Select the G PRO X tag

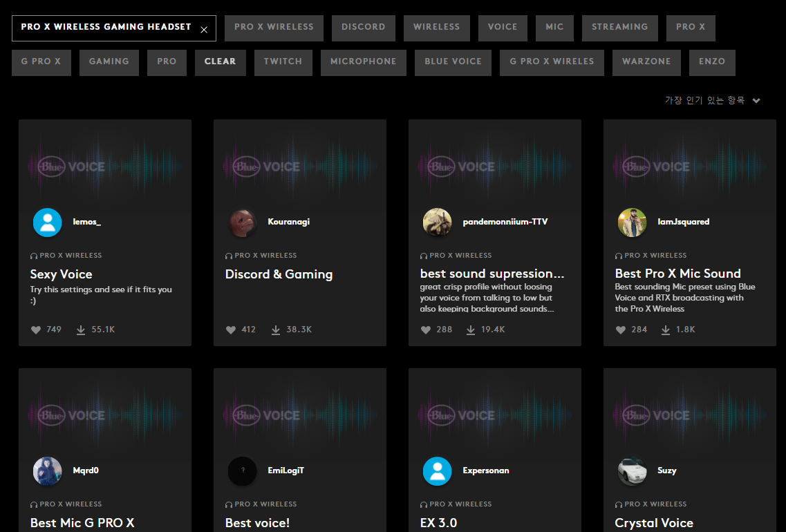41,63
